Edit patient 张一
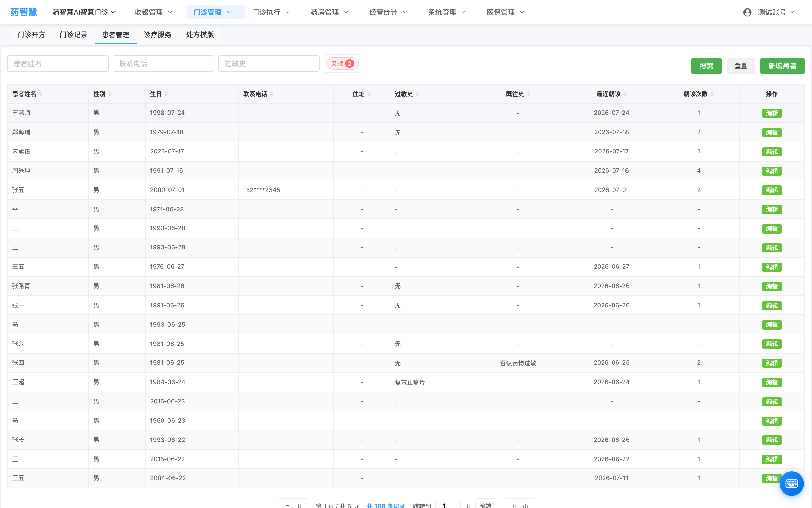This screenshot has width=812, height=508. coord(772,306)
